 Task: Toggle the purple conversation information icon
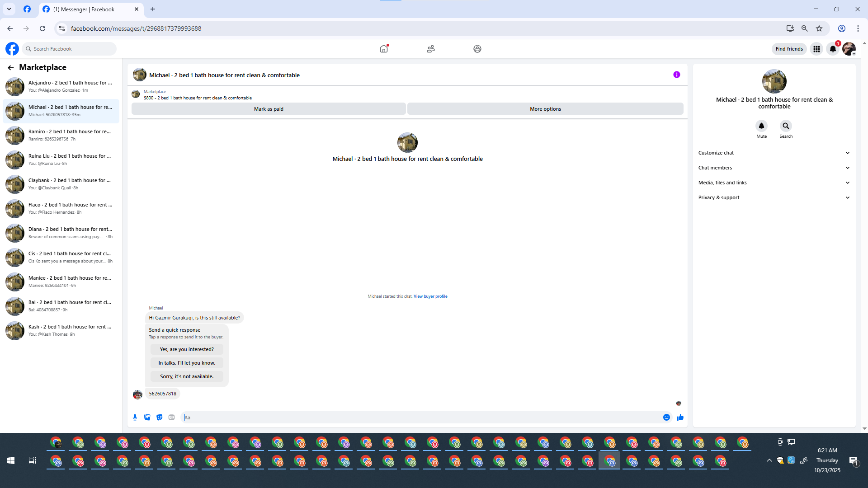point(676,75)
